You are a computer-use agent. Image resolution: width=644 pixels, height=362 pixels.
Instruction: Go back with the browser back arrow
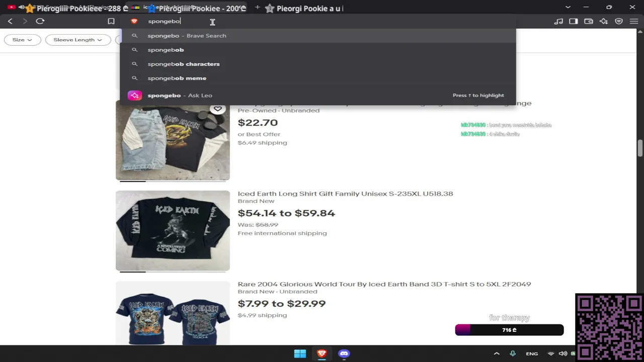click(10, 21)
